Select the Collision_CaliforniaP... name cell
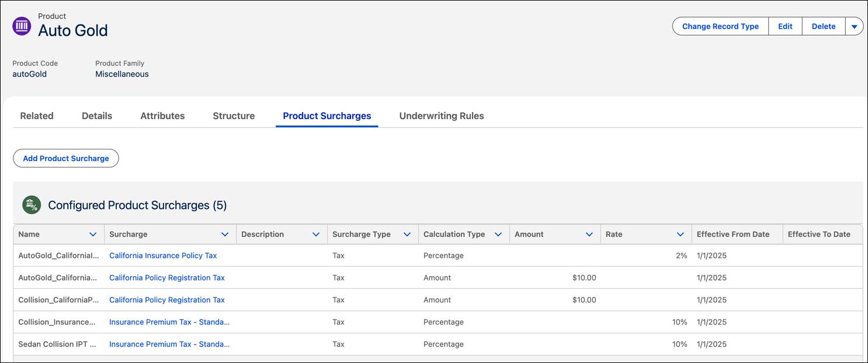 point(59,300)
